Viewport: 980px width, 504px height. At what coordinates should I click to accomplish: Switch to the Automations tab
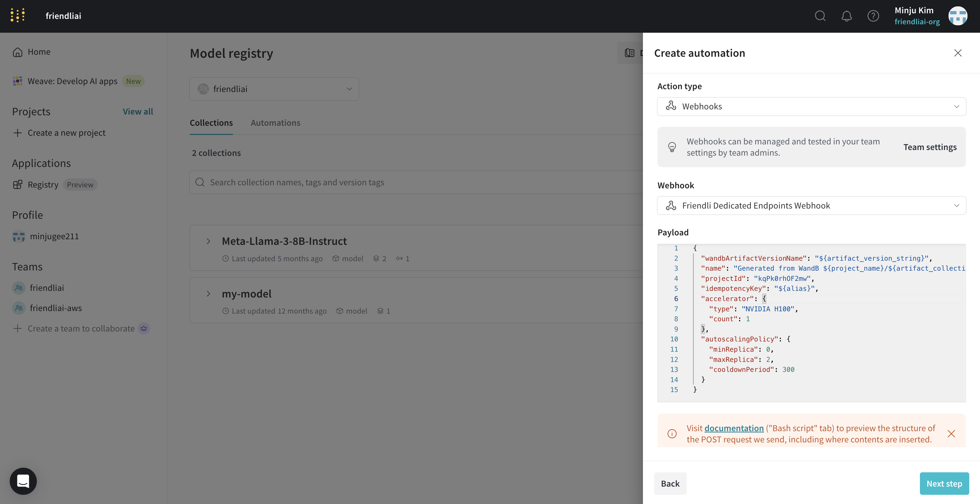click(275, 123)
